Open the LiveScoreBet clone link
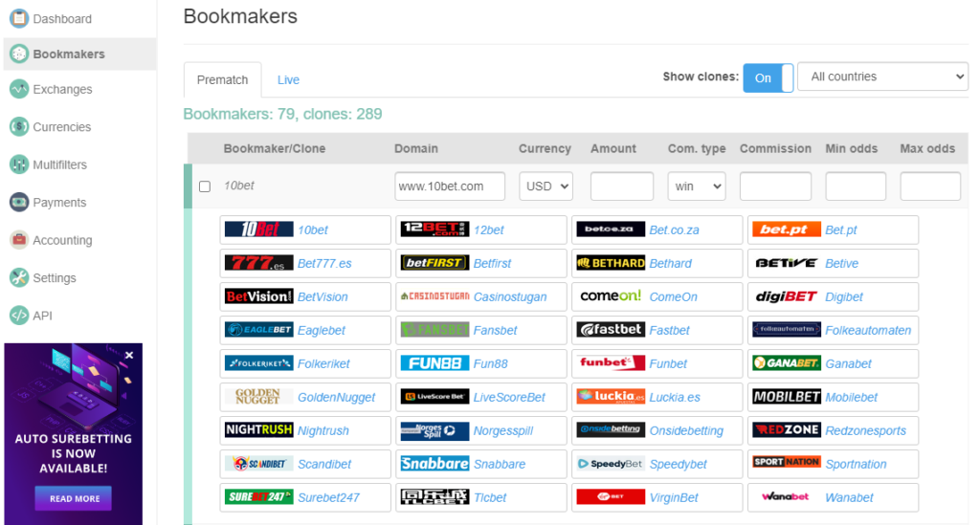Screen dimensions: 980x525 click(509, 397)
